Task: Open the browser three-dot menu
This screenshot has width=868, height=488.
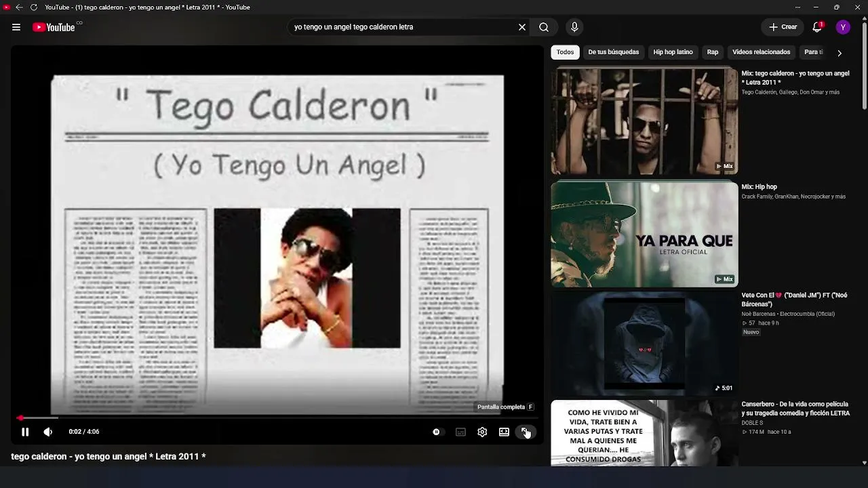Action: pos(797,7)
